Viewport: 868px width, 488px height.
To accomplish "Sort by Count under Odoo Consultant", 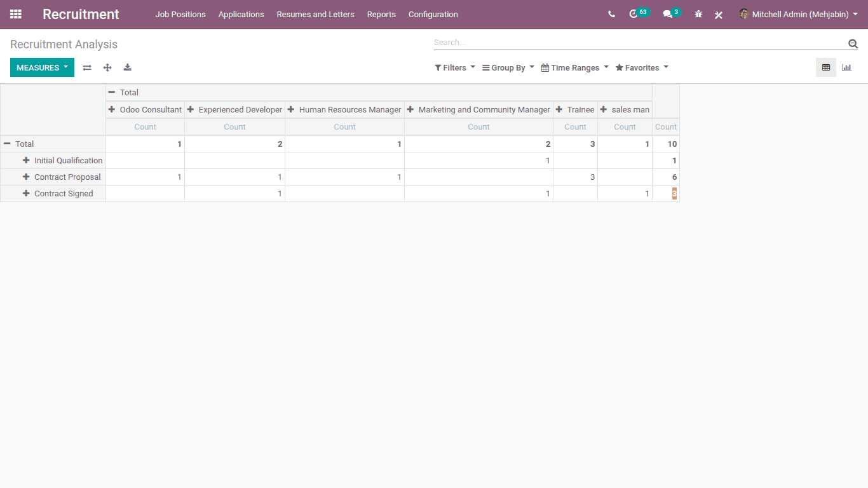I will 145,126.
